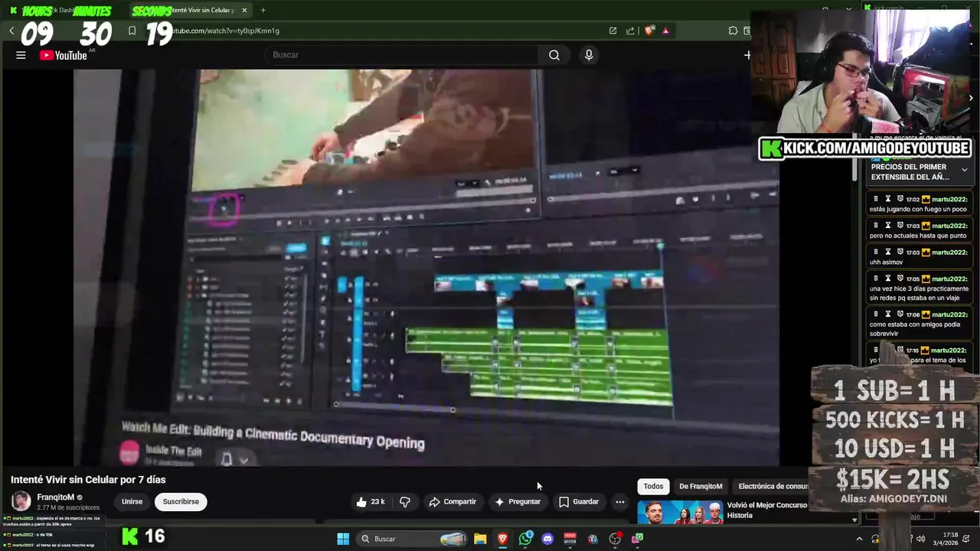Close the Intenté Vivir sin Celular tab
This screenshot has height=551, width=980.
(x=244, y=10)
